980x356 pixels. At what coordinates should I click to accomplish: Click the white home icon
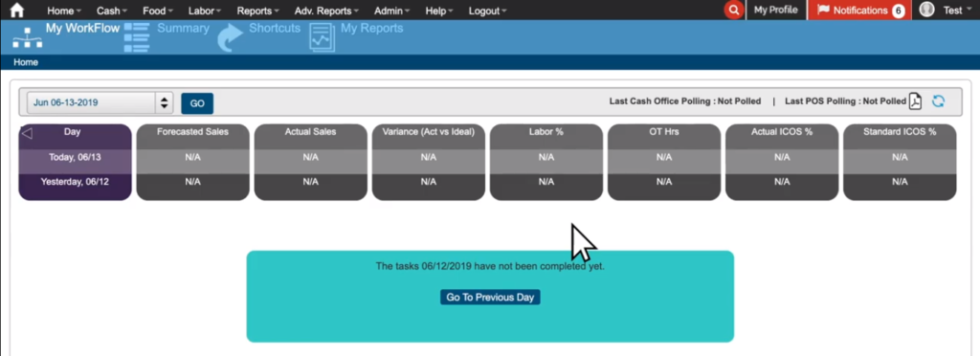point(17,10)
